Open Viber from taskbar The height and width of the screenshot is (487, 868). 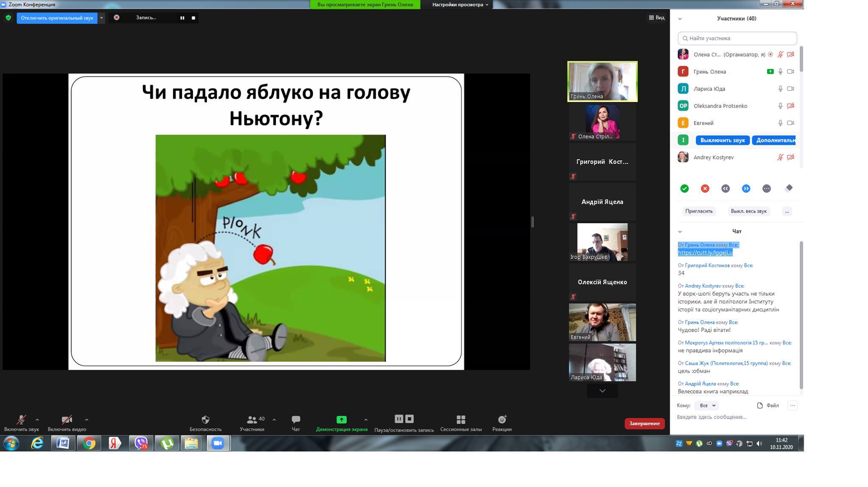[141, 444]
